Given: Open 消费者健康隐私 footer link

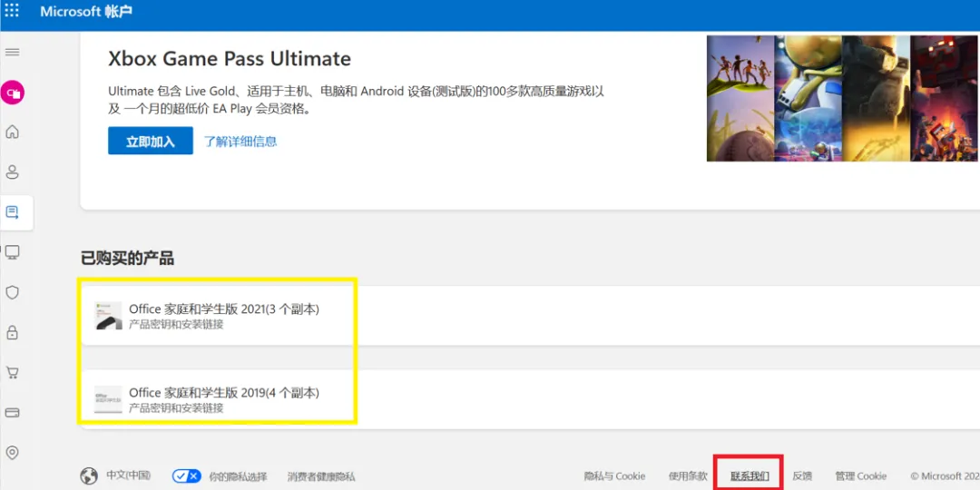Looking at the screenshot, I should point(321,476).
